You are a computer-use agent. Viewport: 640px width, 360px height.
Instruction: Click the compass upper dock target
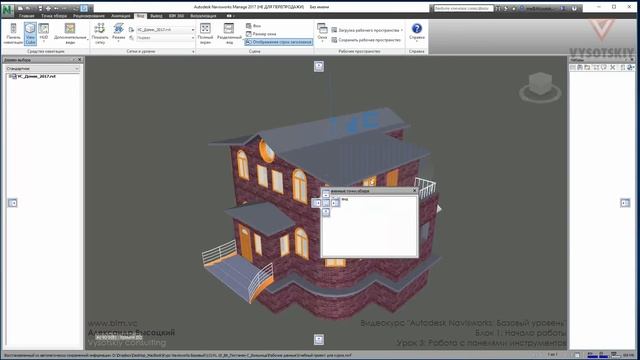[326, 194]
